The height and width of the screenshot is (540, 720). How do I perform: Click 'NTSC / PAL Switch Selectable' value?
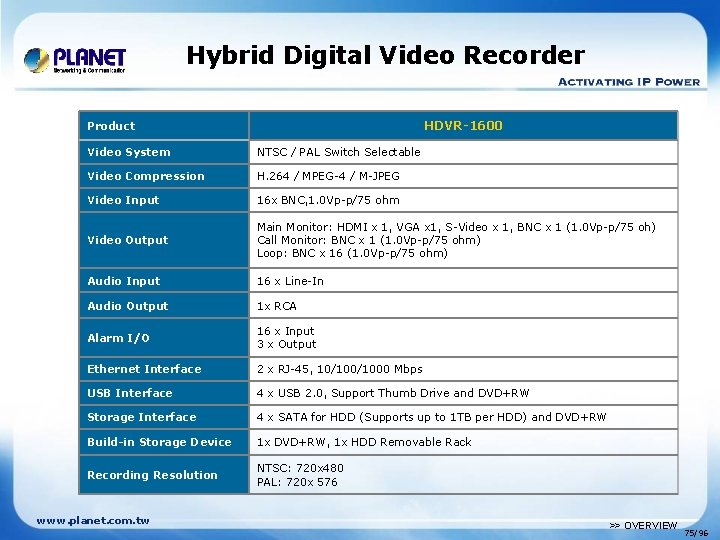(x=338, y=152)
